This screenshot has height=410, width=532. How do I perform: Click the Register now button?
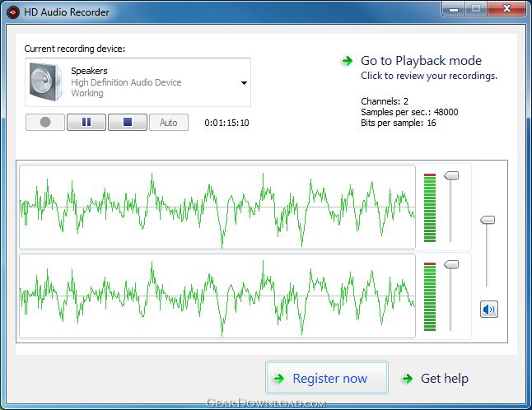327,377
